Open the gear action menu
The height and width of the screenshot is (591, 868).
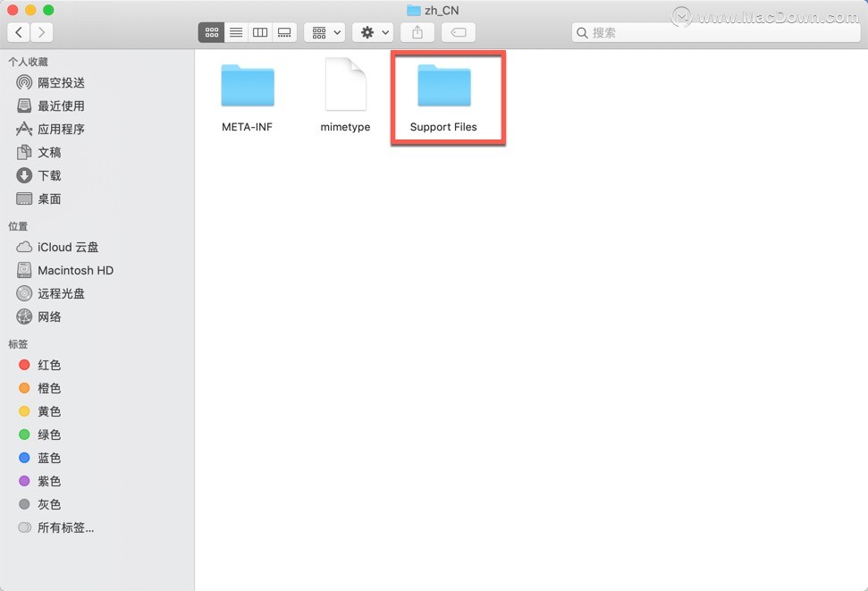coord(373,33)
